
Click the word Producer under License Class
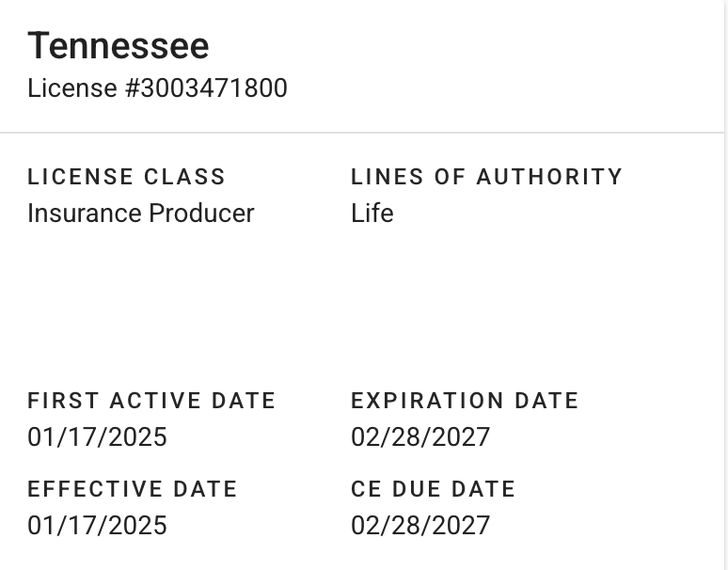coord(198,214)
